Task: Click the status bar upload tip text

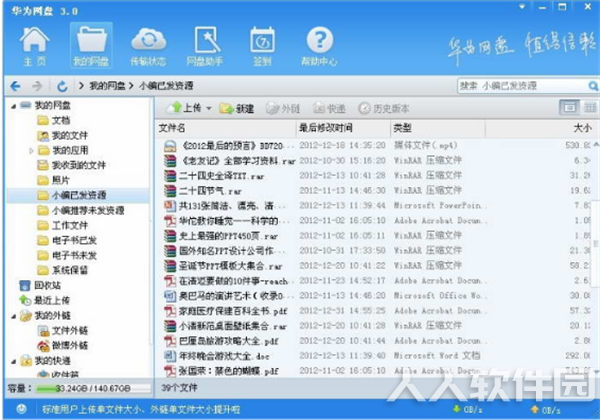Action: click(x=141, y=410)
